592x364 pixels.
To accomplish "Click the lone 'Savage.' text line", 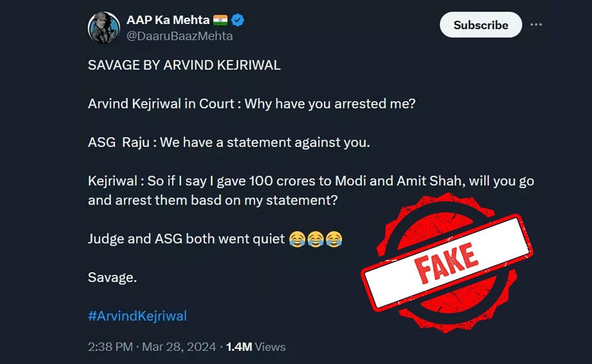I will point(112,278).
